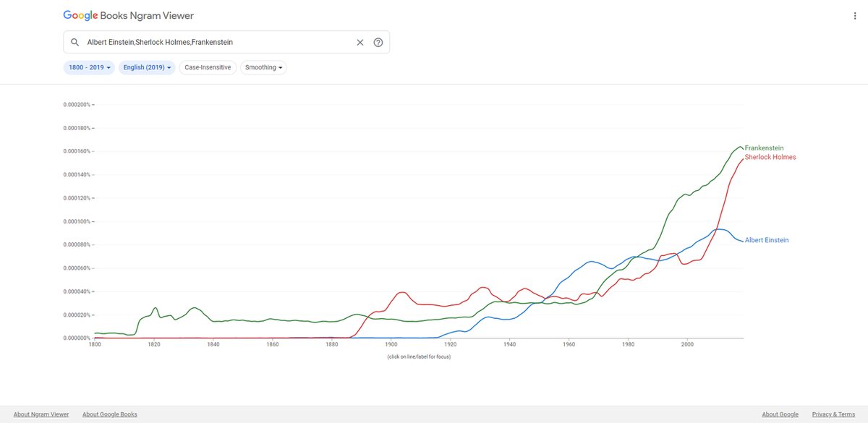The image size is (868, 423).
Task: Go to the About Google footer link
Action: [780, 414]
